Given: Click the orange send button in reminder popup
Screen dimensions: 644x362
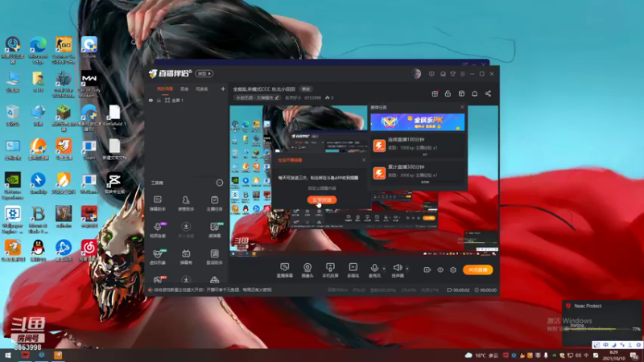Looking at the screenshot, I should pyautogui.click(x=322, y=200).
